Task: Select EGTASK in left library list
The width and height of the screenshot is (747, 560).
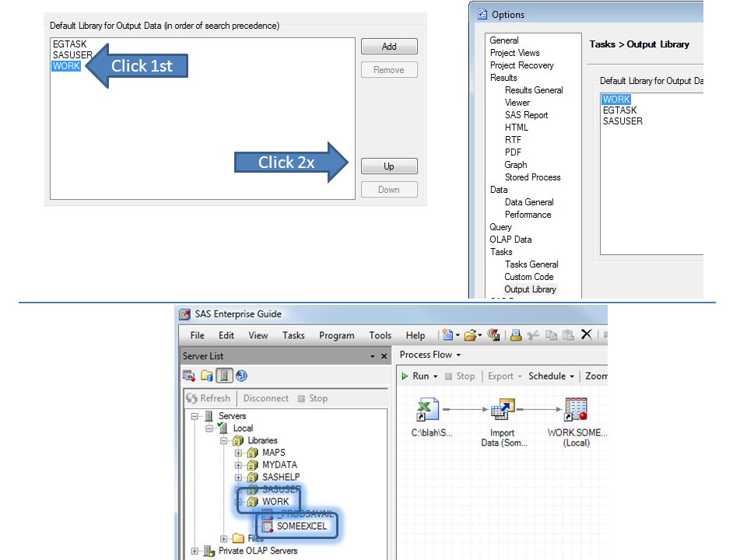Action: coord(70,44)
